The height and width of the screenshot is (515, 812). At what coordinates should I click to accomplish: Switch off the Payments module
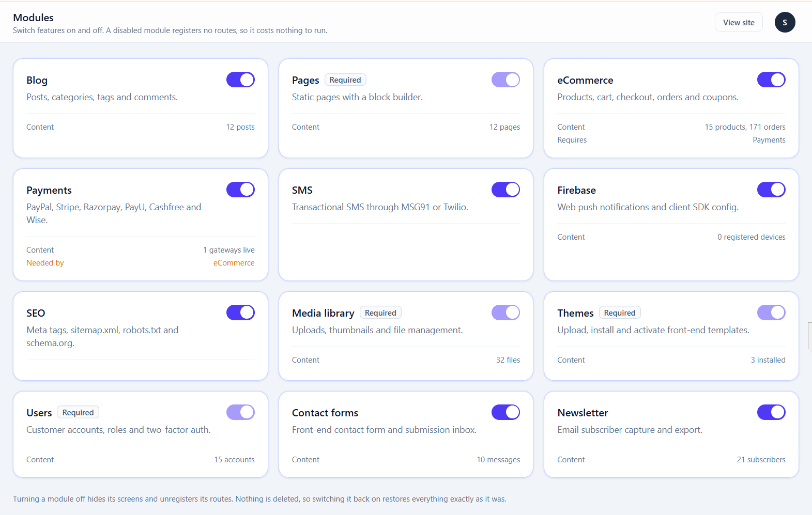240,190
